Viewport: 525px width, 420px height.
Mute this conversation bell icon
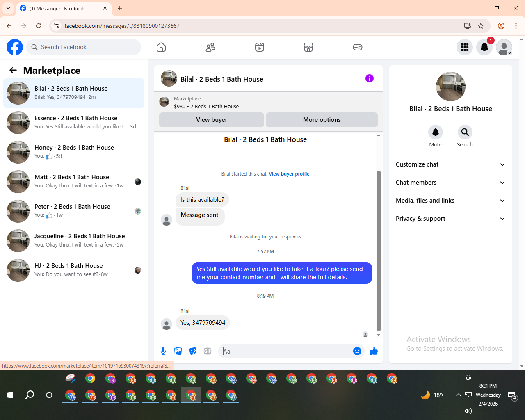click(436, 132)
